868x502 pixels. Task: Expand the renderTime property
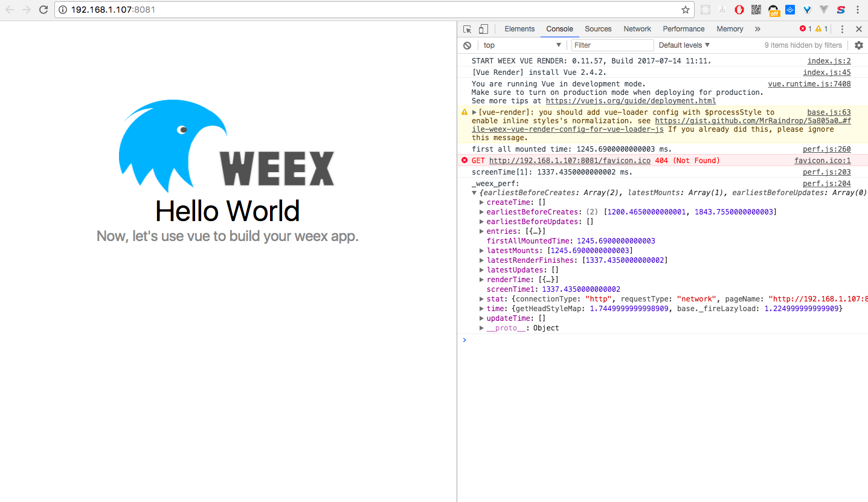click(x=482, y=280)
